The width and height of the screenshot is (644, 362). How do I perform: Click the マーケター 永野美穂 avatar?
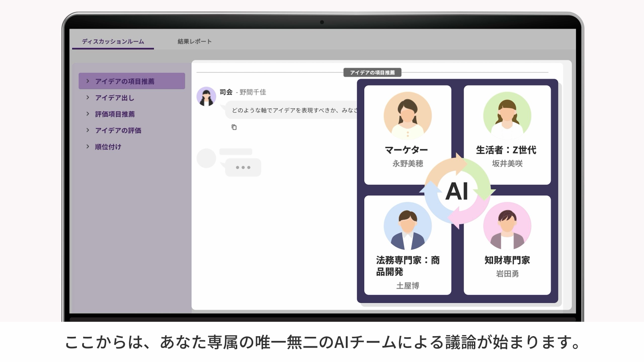pos(408,116)
